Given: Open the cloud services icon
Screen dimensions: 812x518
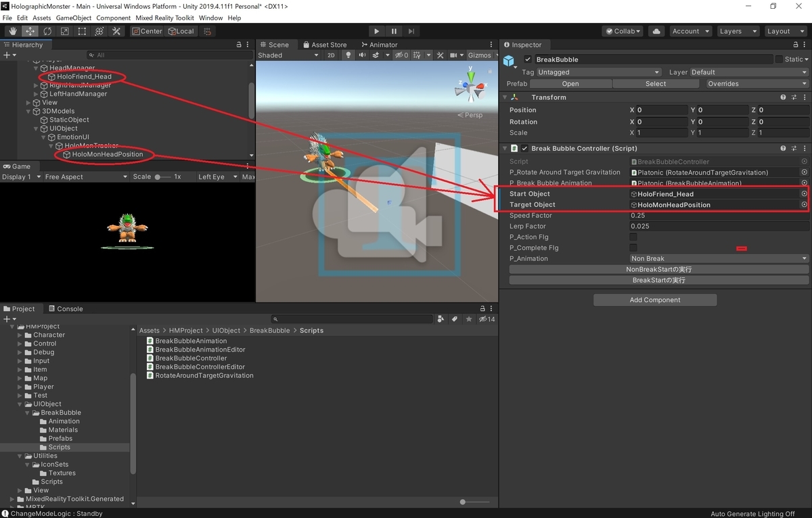Looking at the screenshot, I should click(656, 31).
